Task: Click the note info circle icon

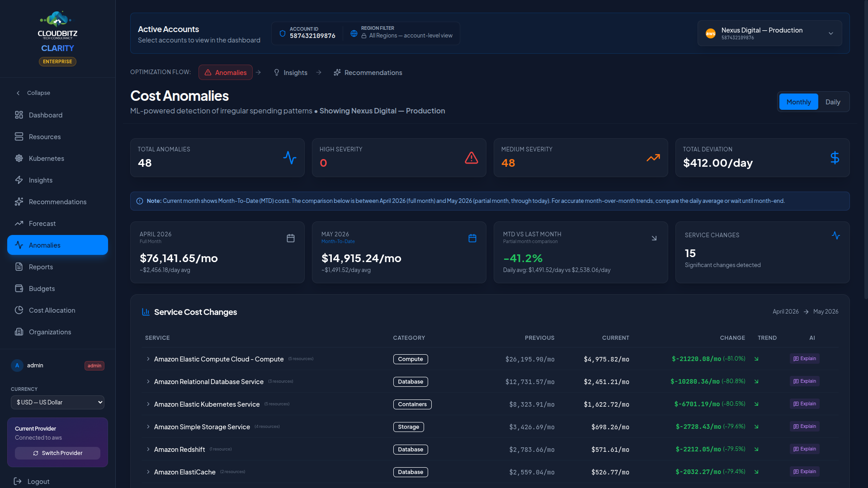Action: pyautogui.click(x=140, y=201)
